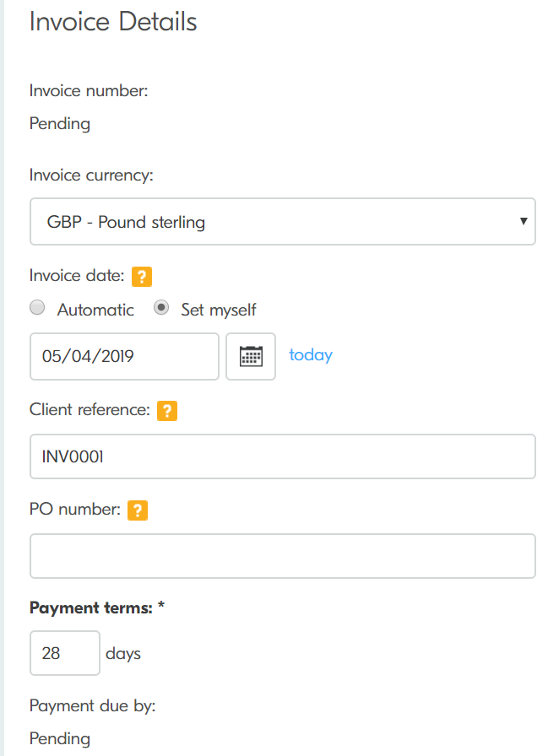The width and height of the screenshot is (548, 756).
Task: Click the Client reference label text
Action: coord(90,411)
